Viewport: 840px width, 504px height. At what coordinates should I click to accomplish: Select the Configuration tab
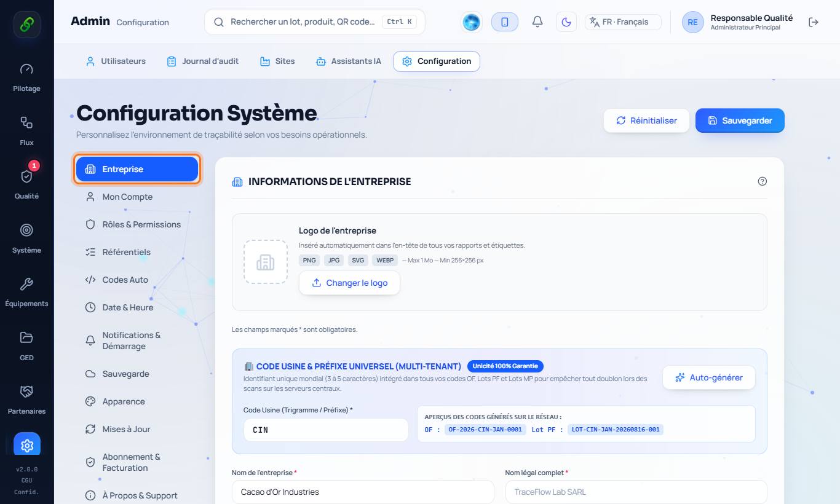(437, 61)
